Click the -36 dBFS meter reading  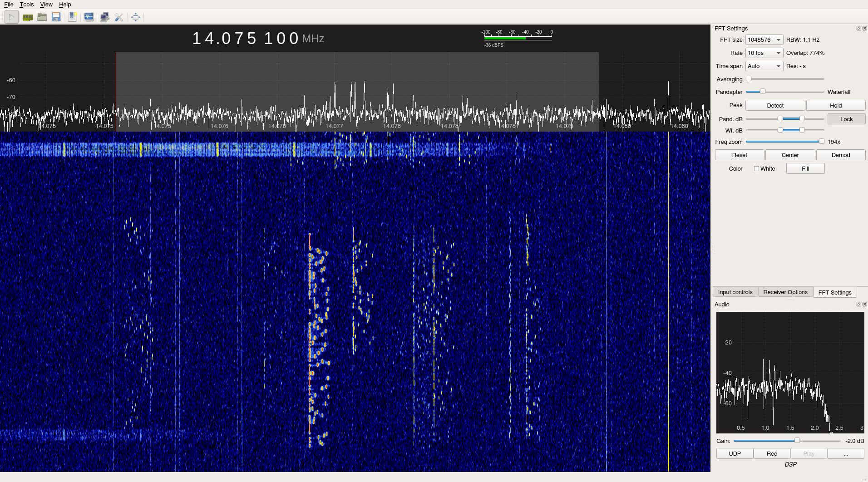coord(494,45)
